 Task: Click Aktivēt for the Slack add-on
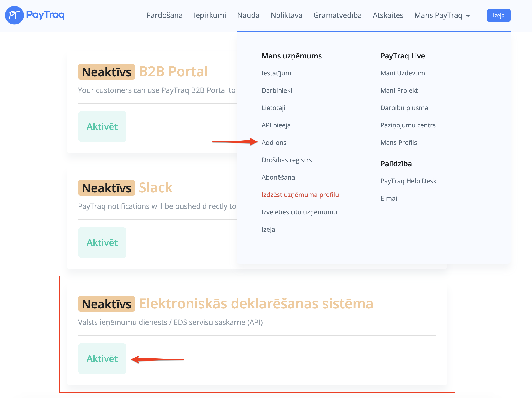102,243
